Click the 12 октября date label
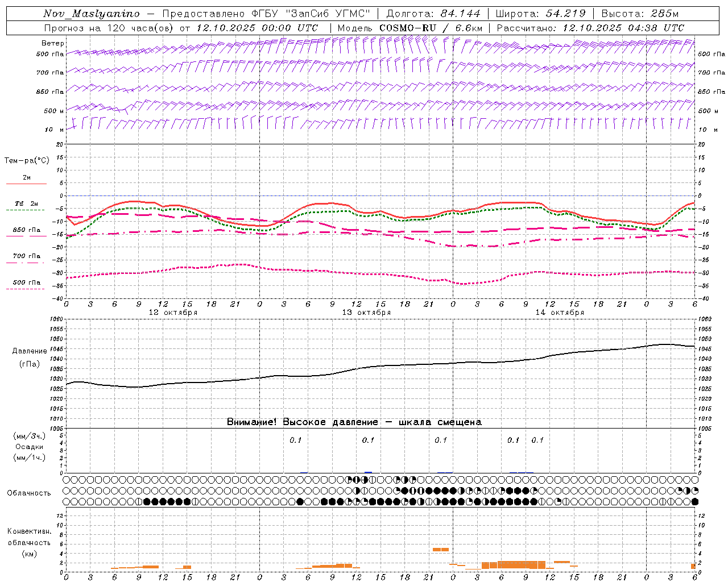Screen dimensions: 728x582 173,313
